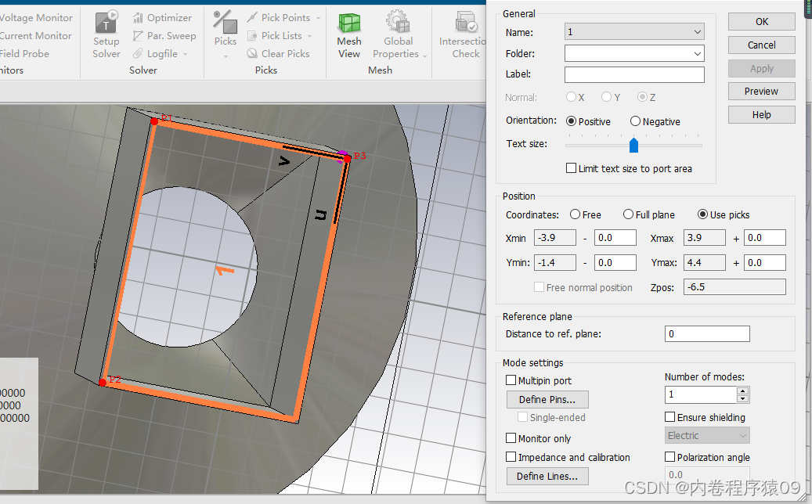This screenshot has width=812, height=504.
Task: Open Help for the port dialog
Action: [x=761, y=114]
